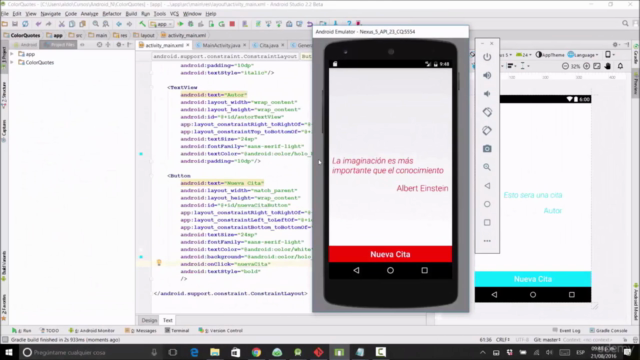
Task: Open project panel gear settings
Action: point(119,44)
